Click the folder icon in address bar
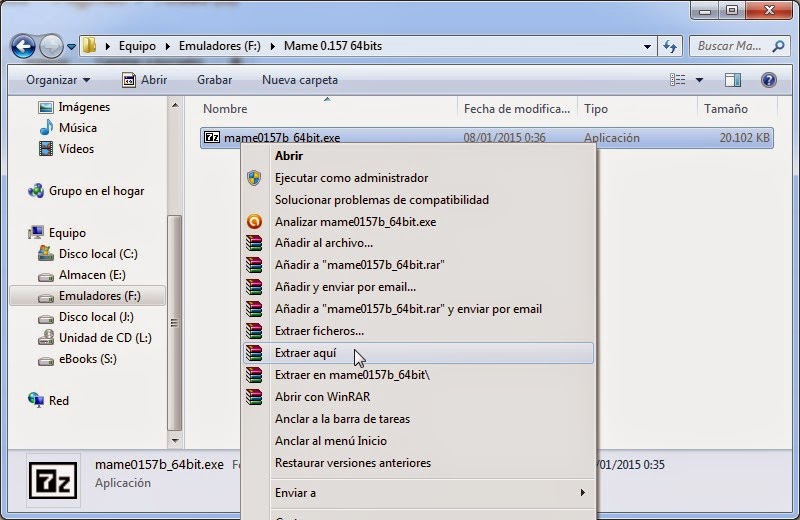The image size is (800, 520). (x=89, y=45)
